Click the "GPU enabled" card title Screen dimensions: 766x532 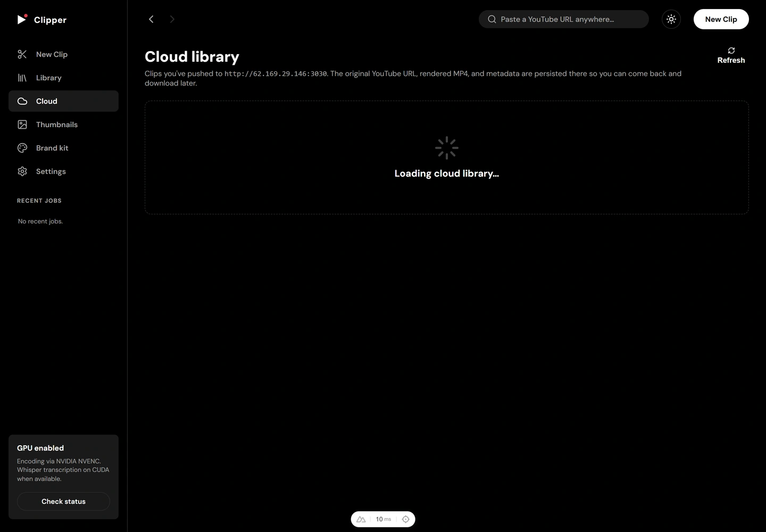coord(40,448)
